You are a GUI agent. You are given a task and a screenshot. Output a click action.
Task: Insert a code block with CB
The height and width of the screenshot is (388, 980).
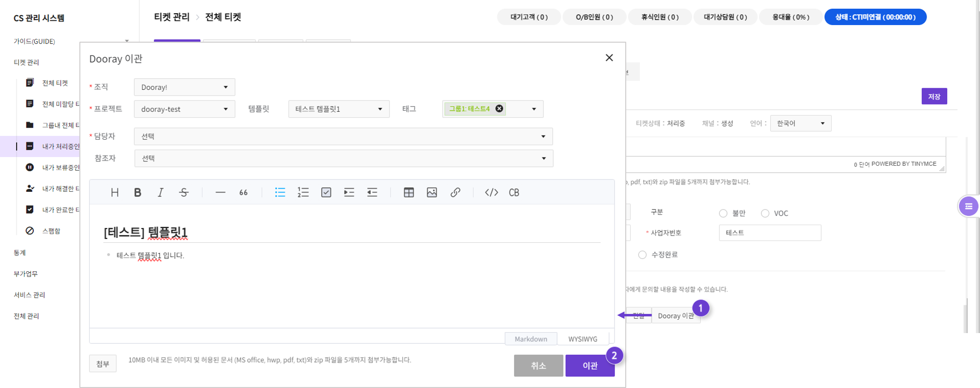pos(514,192)
